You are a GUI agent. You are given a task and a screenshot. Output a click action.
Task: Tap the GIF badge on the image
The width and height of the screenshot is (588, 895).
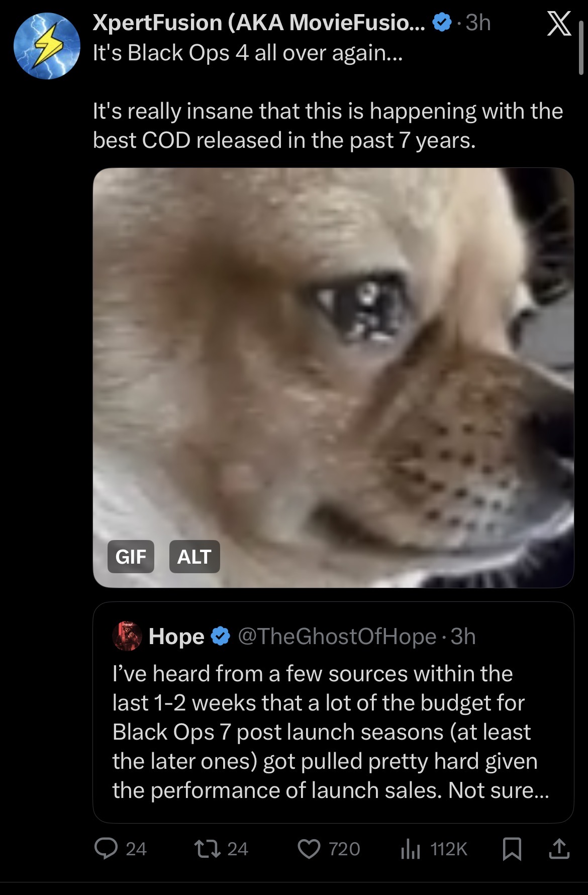[131, 557]
